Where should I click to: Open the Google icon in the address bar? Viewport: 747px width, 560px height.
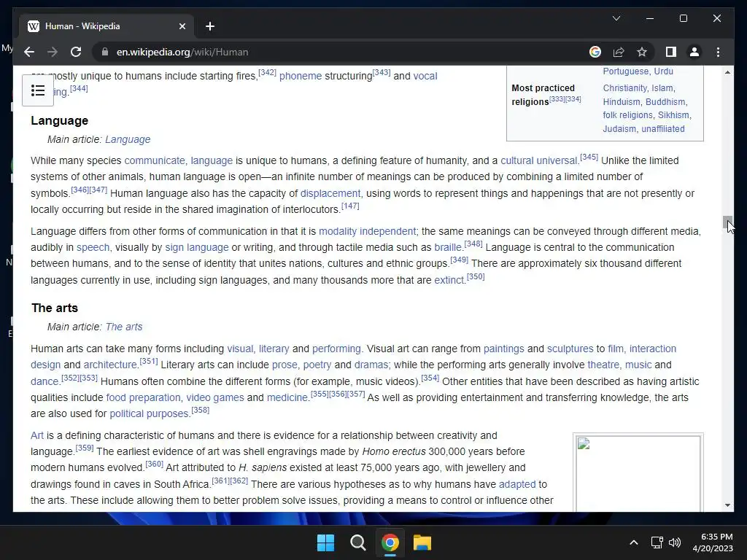595,52
